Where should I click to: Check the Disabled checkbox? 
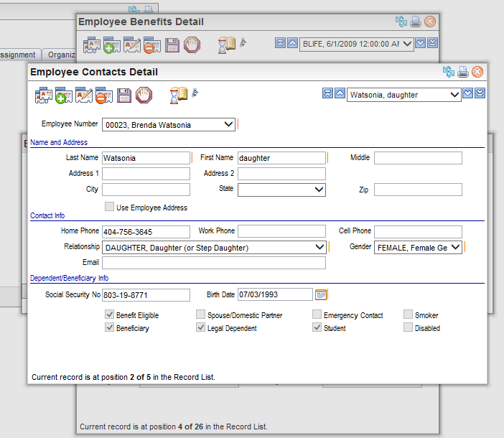click(x=409, y=327)
